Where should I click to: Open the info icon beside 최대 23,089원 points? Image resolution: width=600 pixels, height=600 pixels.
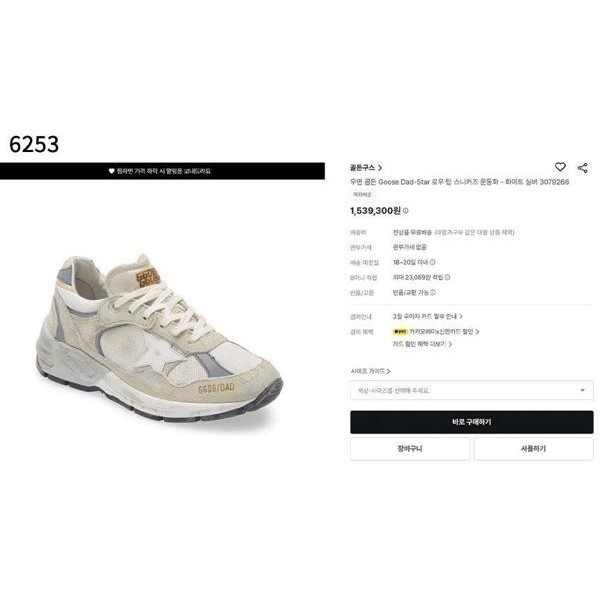click(x=447, y=277)
